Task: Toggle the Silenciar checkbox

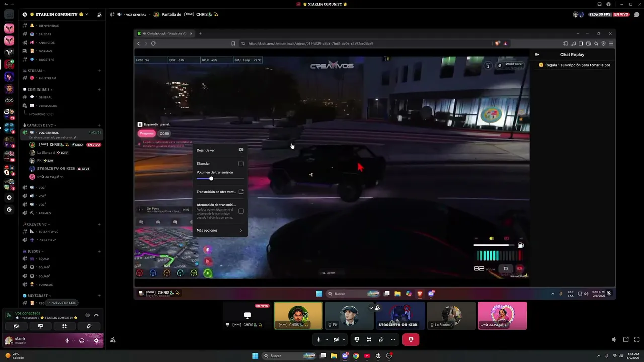Action: [241, 164]
